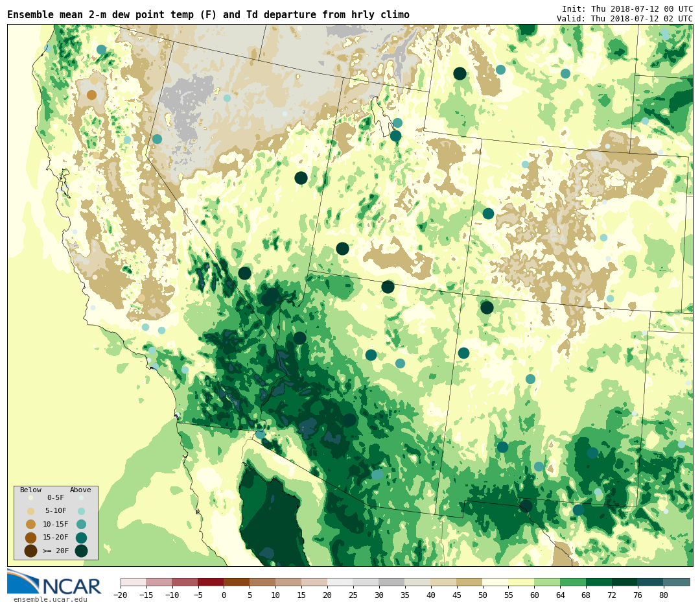Viewport: 700px width, 607px height.
Task: Click the "Below" legend column header
Action: pos(30,490)
